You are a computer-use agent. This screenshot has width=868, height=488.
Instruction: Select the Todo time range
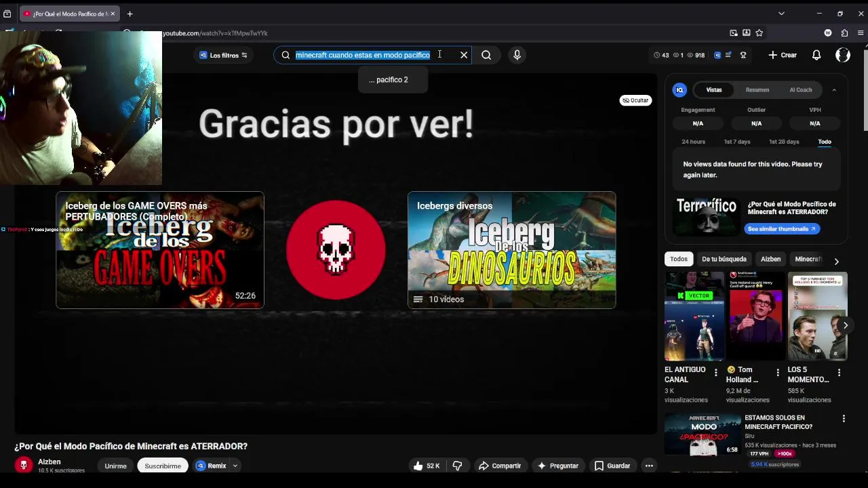point(825,142)
